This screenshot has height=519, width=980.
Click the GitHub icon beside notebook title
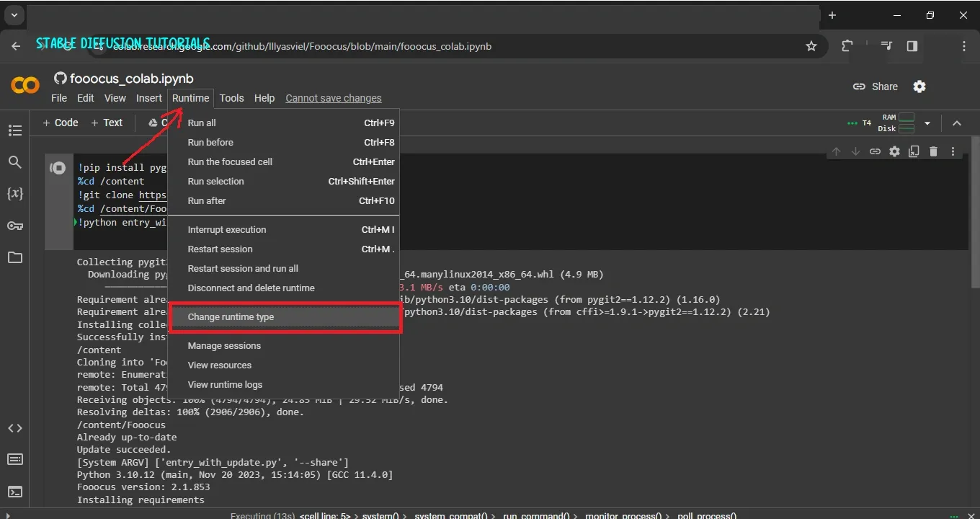(61, 79)
